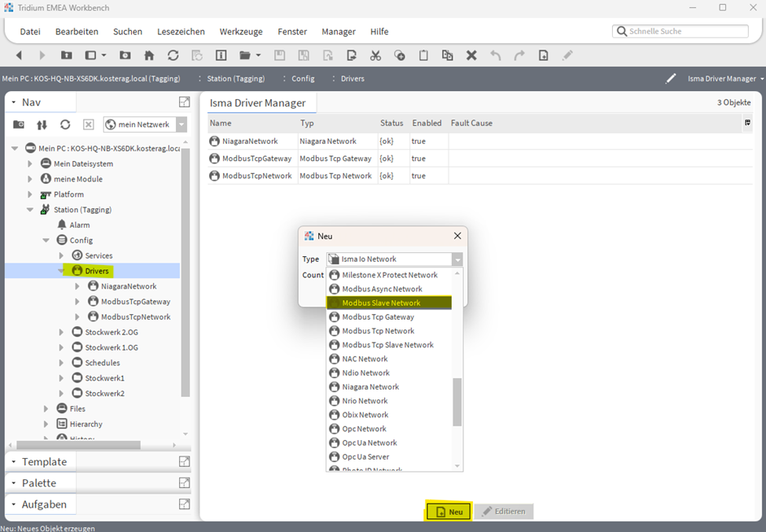Expand the Stockwerk 2.OG tree node
Image resolution: width=766 pixels, height=532 pixels.
pyautogui.click(x=61, y=333)
